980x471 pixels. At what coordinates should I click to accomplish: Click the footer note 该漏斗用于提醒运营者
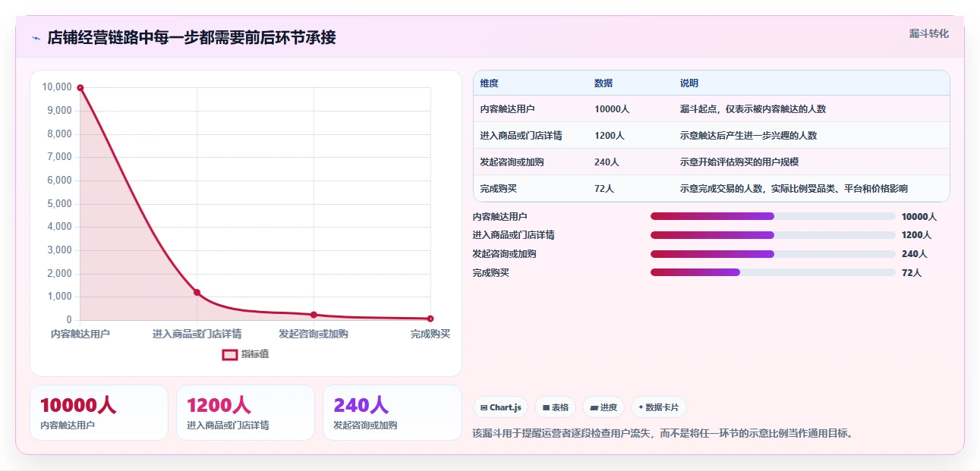tap(665, 434)
